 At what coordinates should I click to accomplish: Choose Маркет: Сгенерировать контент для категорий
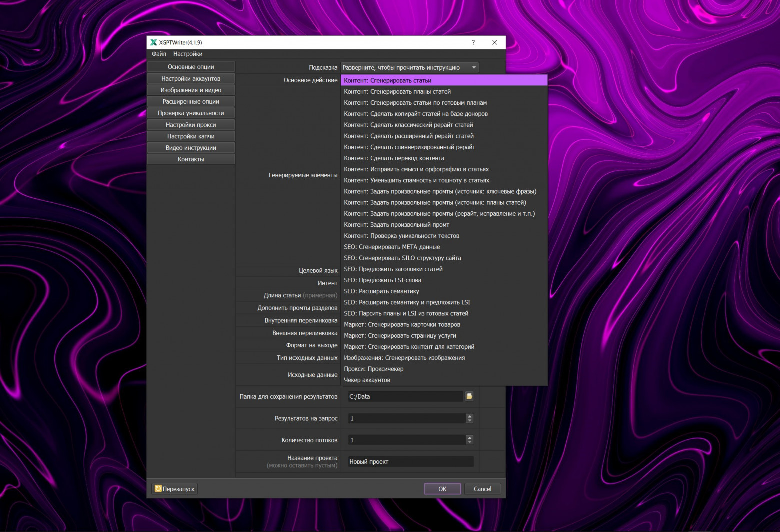(444, 347)
